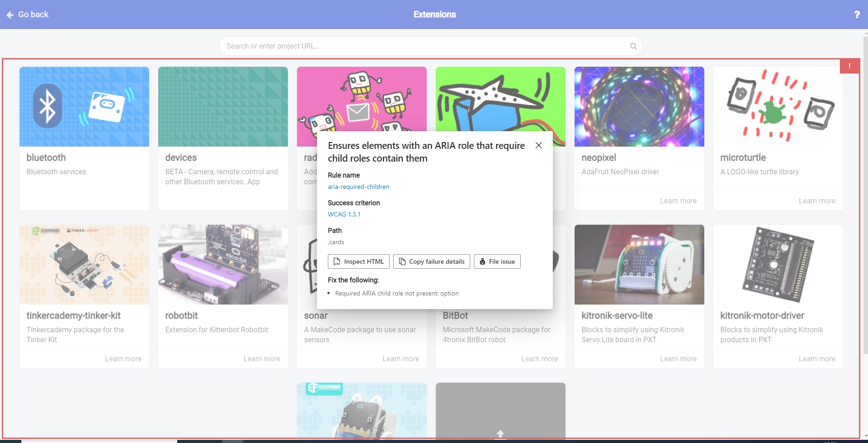Image resolution: width=868 pixels, height=443 pixels.
Task: Click the project URL search field
Action: (408, 46)
